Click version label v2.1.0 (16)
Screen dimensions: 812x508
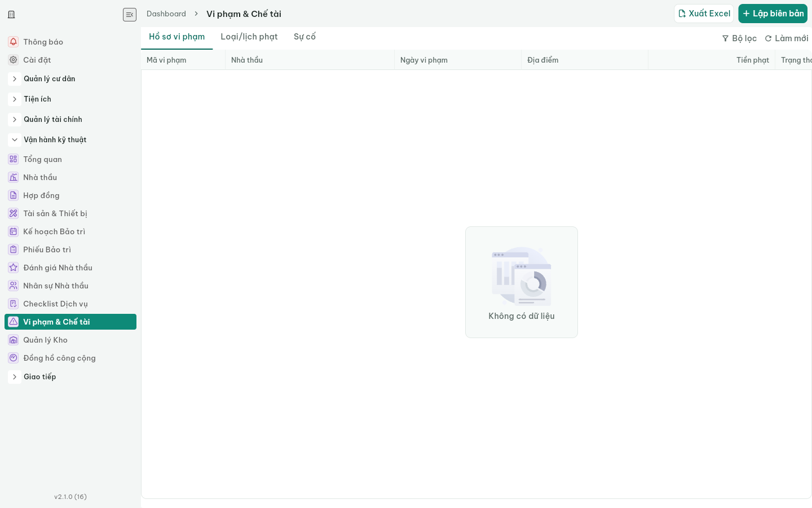[70, 497]
